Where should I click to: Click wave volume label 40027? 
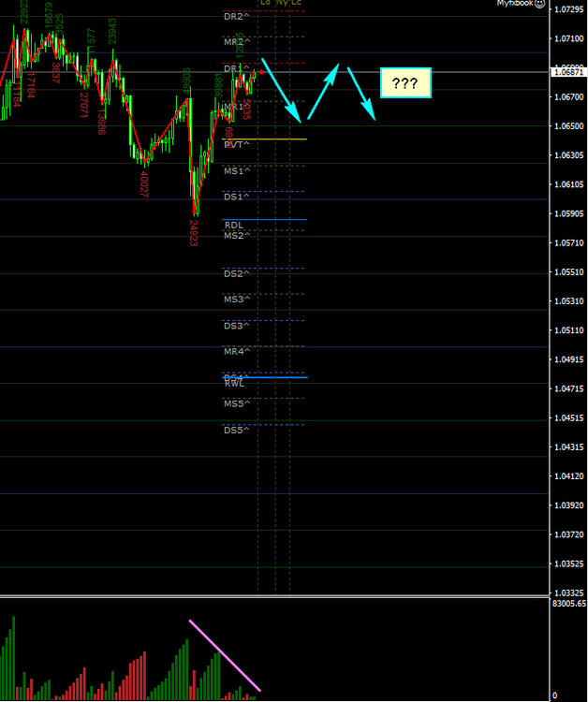(x=144, y=184)
